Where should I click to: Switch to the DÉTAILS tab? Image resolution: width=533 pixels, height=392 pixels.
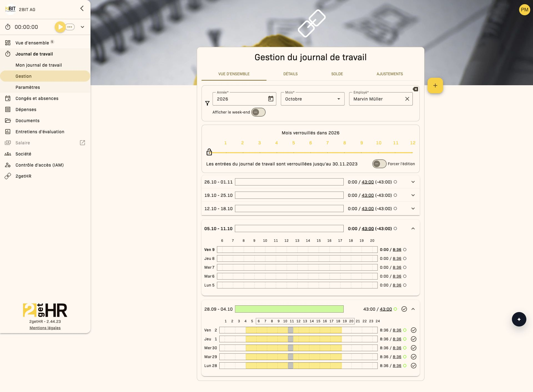tap(290, 74)
